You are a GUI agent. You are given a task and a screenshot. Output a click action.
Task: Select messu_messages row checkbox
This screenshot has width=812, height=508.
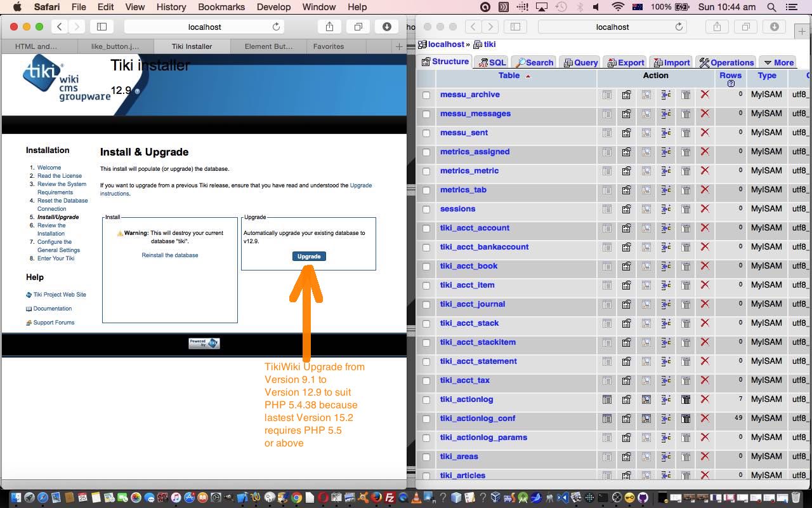(x=426, y=114)
